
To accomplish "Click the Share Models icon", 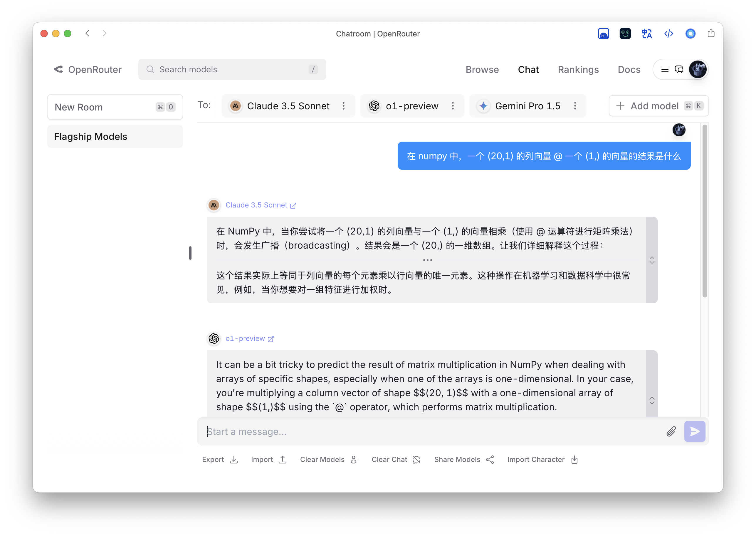I will click(x=490, y=459).
